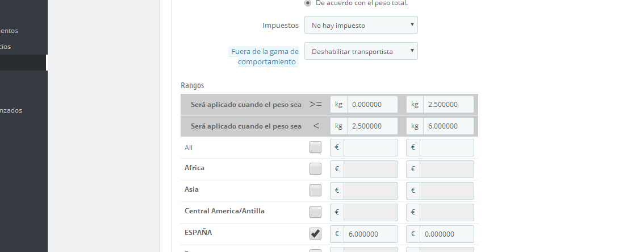The width and height of the screenshot is (644, 252).
Task: Click the 'All' row label
Action: pos(189,147)
